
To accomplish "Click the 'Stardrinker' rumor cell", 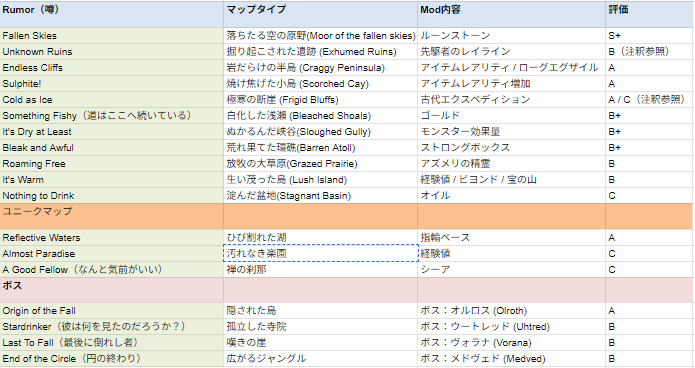I will pos(112,327).
